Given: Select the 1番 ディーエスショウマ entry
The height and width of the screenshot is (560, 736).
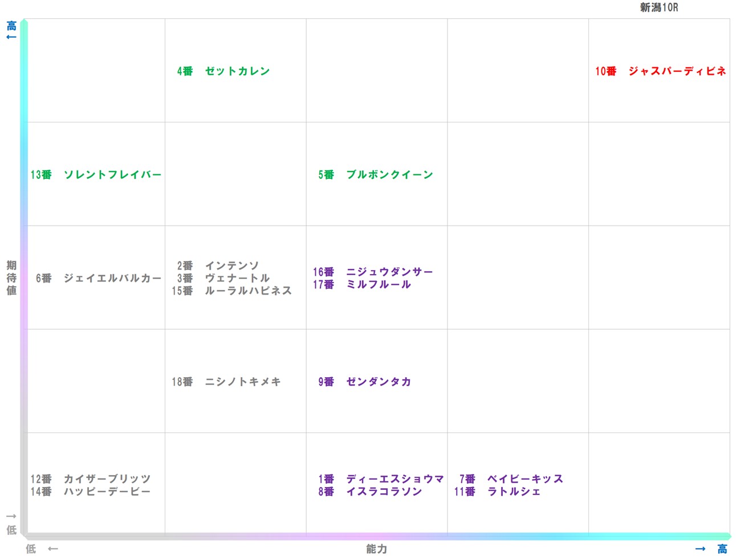Looking at the screenshot, I should (381, 479).
